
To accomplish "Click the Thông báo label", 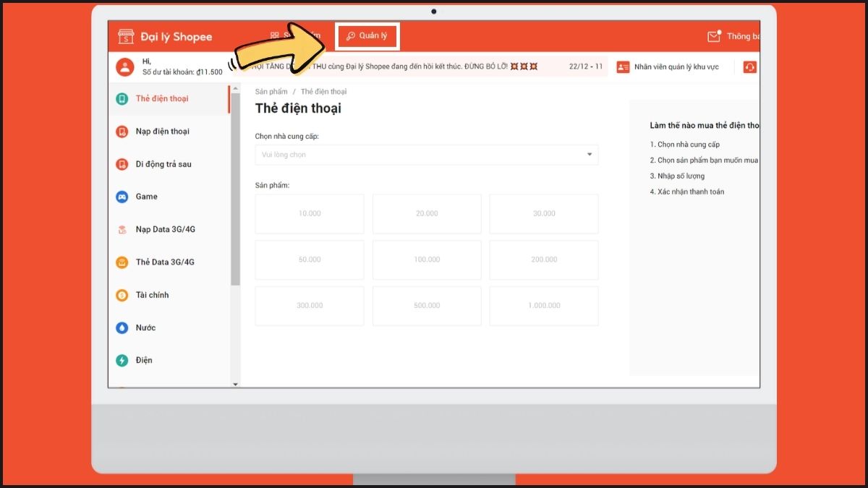I will pyautogui.click(x=743, y=36).
